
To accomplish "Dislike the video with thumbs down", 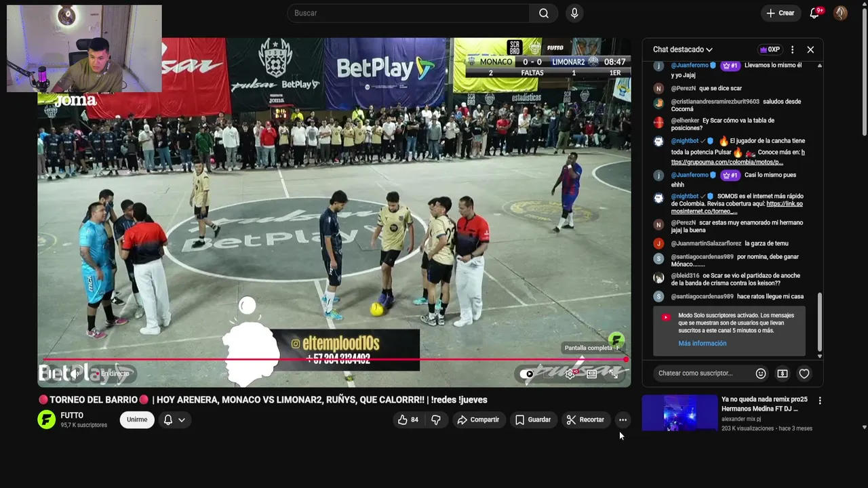I will click(x=436, y=420).
